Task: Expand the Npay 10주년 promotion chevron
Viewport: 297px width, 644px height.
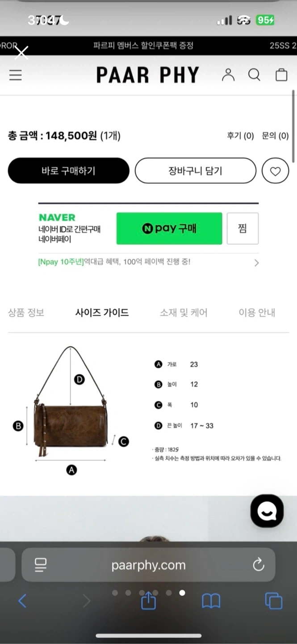Action: click(256, 263)
